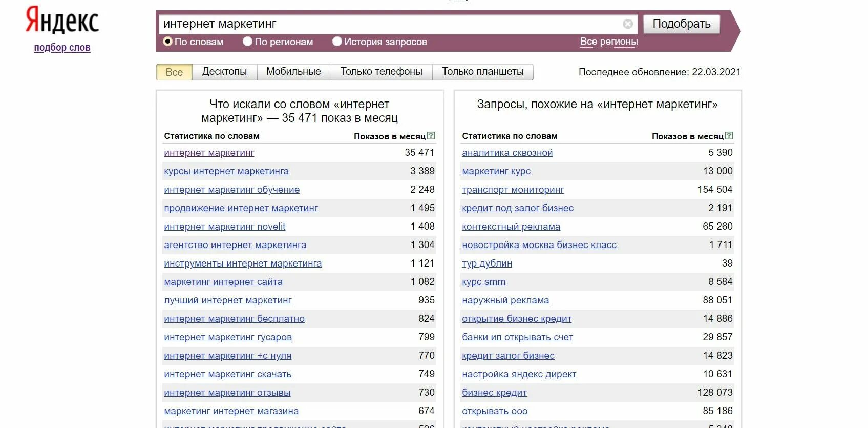Open help icon beside right Показов в месяц
Image resolution: width=868 pixels, height=428 pixels.
pyautogui.click(x=729, y=136)
